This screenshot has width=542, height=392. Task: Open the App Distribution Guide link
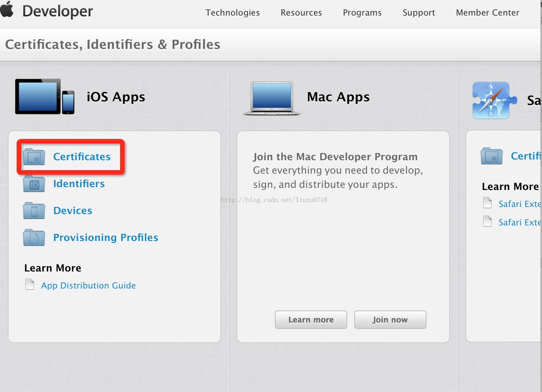(88, 286)
